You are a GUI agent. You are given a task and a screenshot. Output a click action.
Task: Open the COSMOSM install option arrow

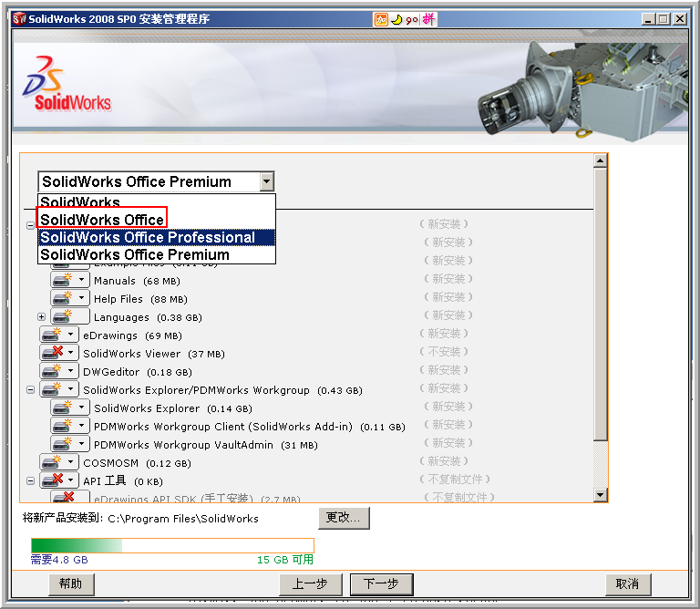pyautogui.click(x=70, y=462)
